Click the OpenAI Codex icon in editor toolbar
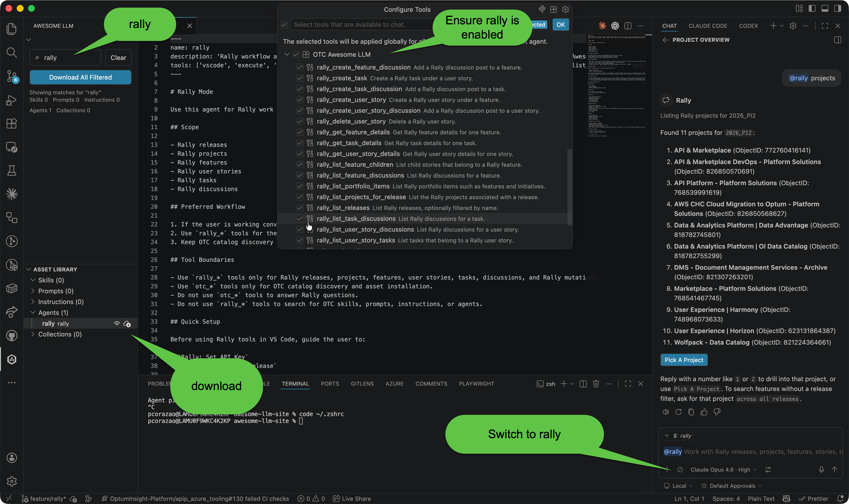 615,26
